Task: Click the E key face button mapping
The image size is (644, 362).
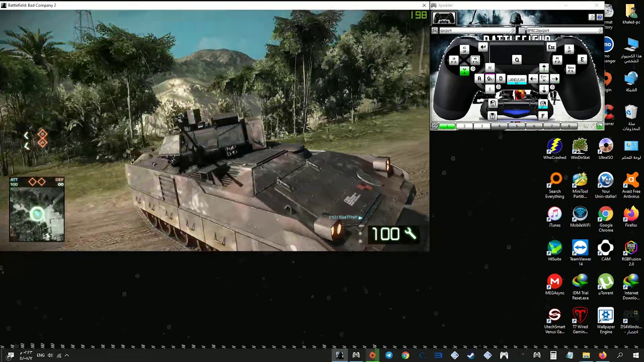Action: coord(582,59)
